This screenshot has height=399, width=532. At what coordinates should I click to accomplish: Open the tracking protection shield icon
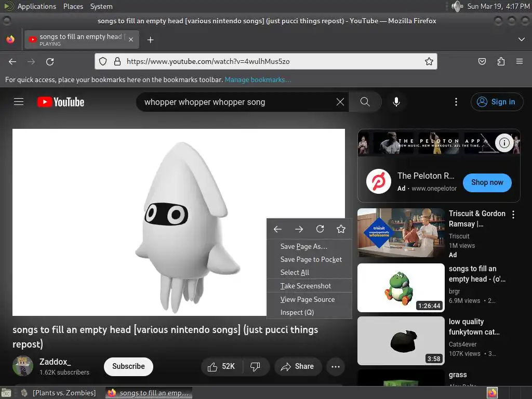[103, 61]
